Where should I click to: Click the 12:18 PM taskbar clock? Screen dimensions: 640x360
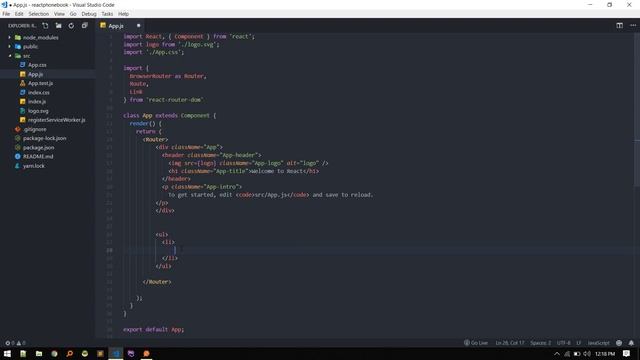[x=604, y=353]
